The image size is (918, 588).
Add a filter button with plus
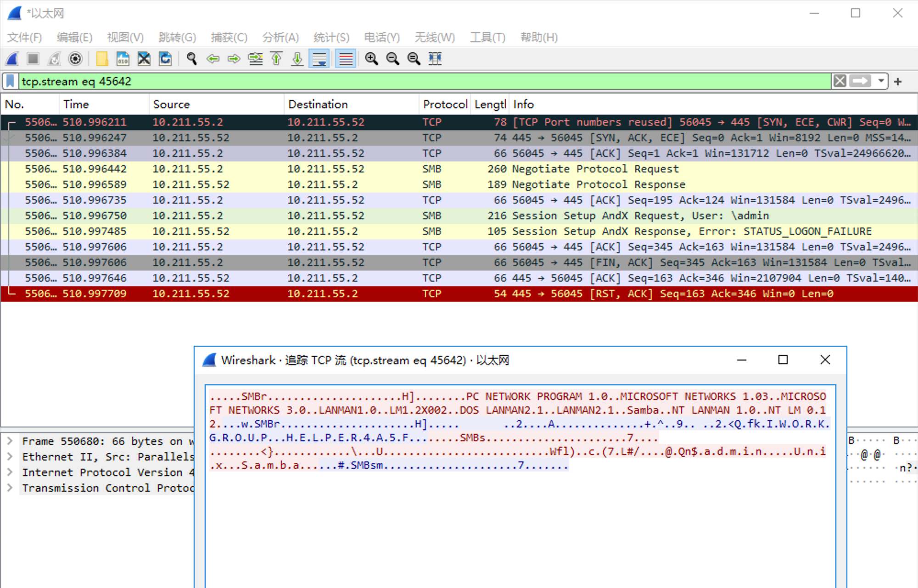898,82
